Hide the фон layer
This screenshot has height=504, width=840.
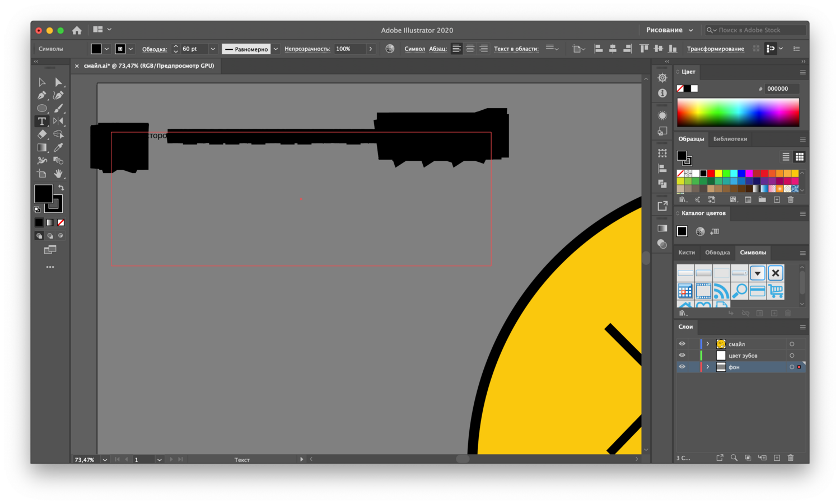(682, 367)
